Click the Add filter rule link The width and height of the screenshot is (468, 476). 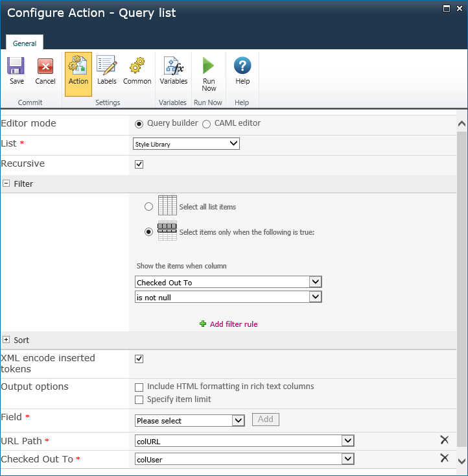233,324
